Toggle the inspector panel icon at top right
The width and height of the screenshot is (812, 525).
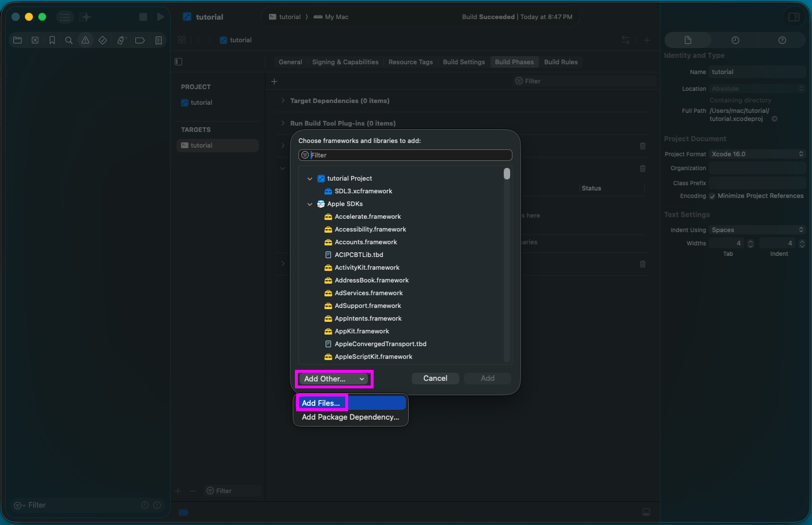click(794, 17)
